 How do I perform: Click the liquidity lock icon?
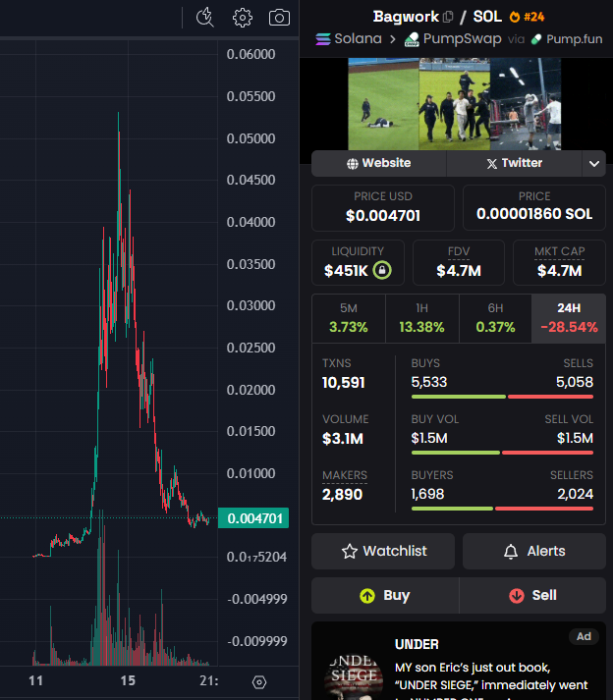pos(382,270)
